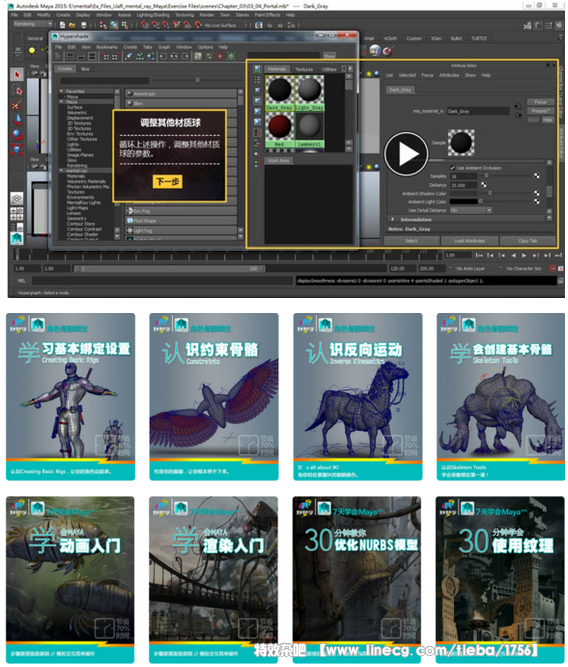The image size is (568, 667).
Task: Activate the Rotate tool sphere icon
Action: (x=17, y=135)
